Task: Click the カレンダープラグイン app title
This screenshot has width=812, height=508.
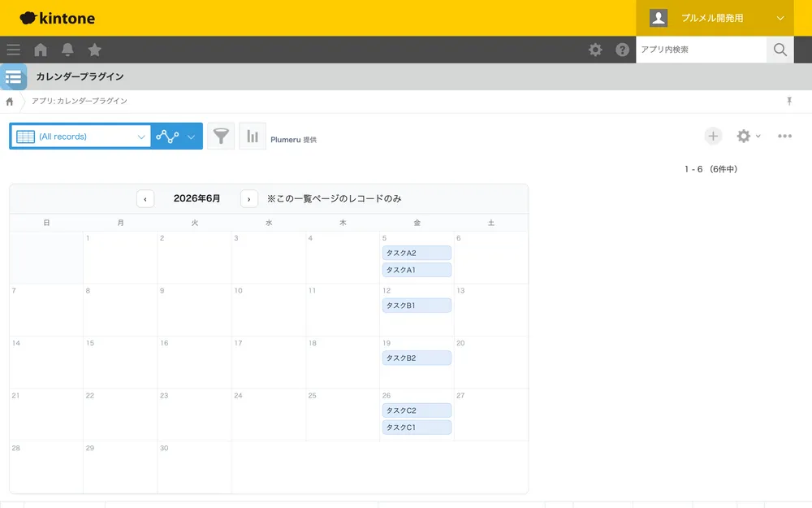Action: point(80,76)
